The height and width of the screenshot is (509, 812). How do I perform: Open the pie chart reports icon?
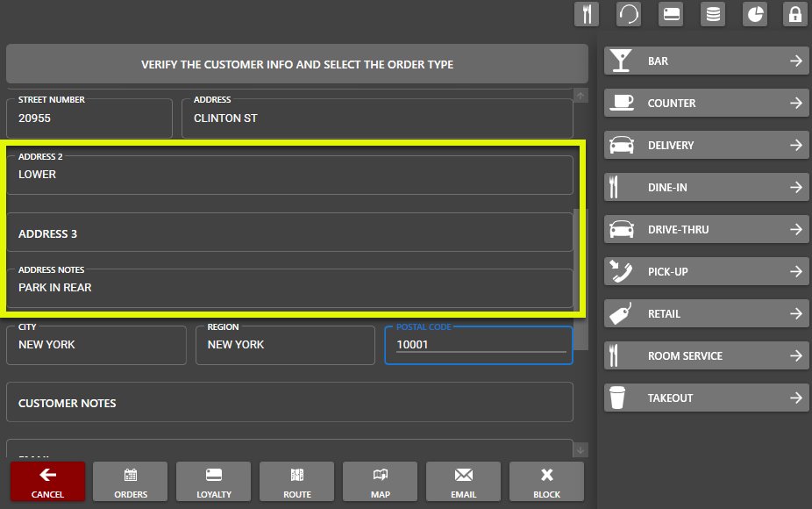754,14
